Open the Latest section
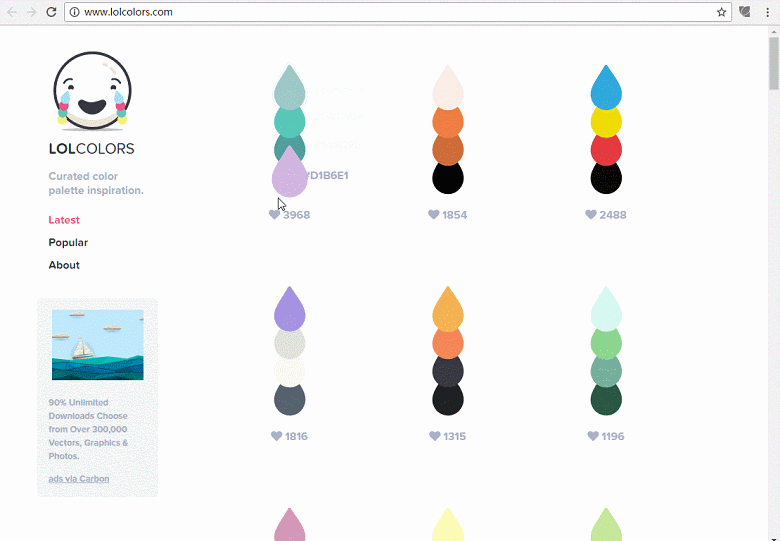Viewport: 780px width, 541px height. (x=64, y=220)
